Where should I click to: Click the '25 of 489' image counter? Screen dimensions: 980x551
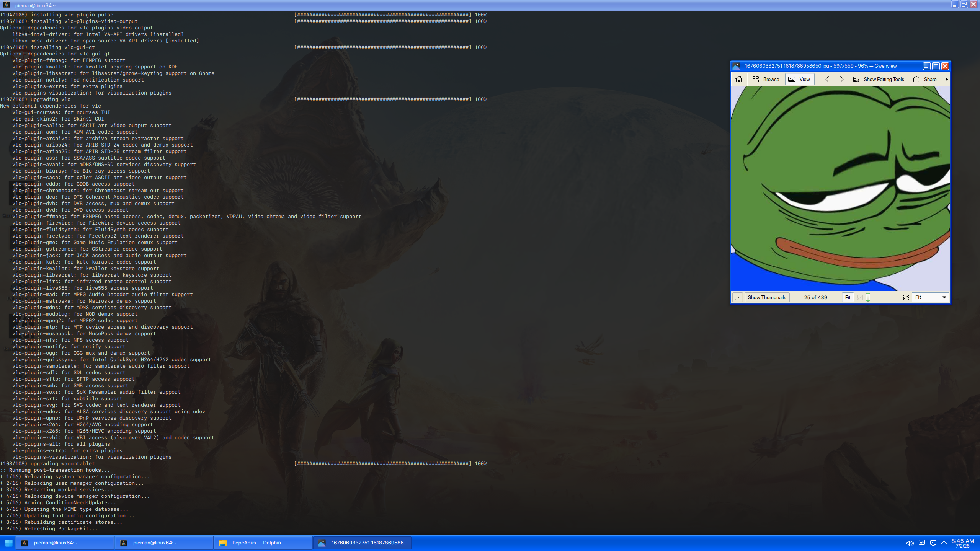tap(815, 297)
